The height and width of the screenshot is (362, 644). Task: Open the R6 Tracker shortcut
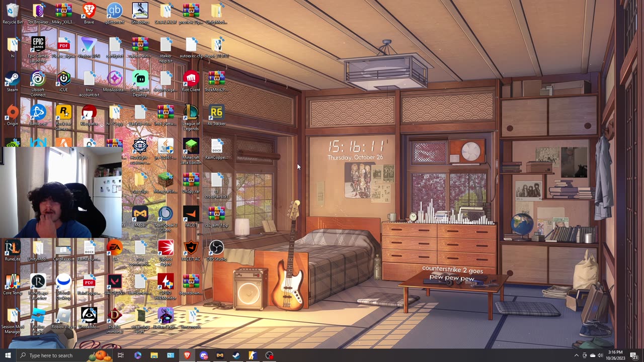pyautogui.click(x=216, y=116)
